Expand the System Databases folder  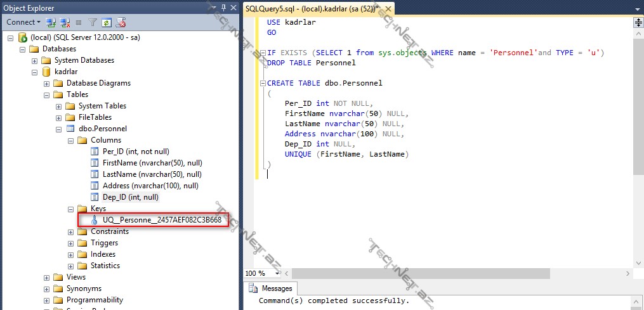(x=35, y=60)
